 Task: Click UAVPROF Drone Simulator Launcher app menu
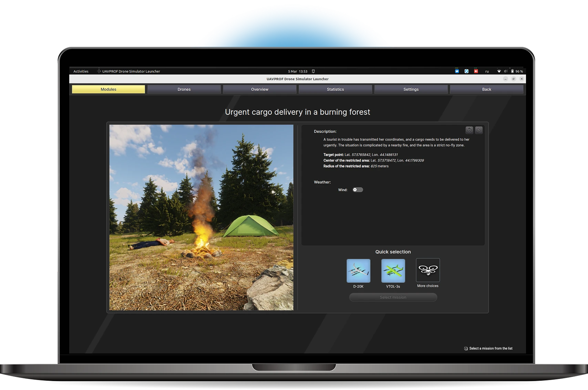point(128,72)
